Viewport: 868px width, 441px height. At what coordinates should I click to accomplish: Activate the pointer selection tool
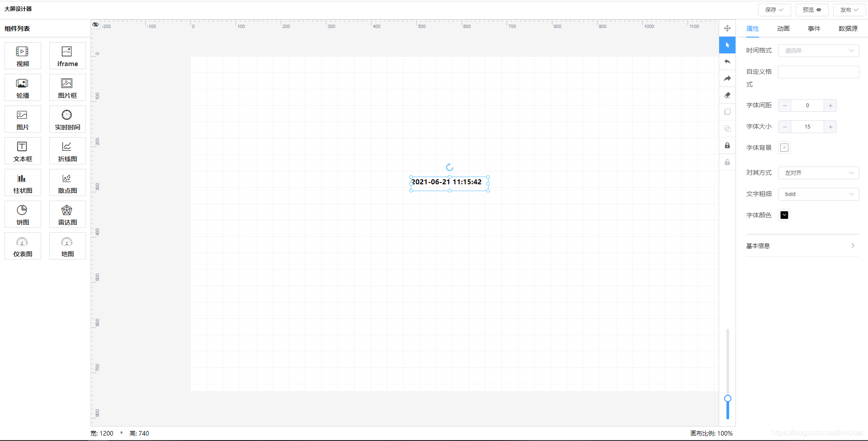727,45
